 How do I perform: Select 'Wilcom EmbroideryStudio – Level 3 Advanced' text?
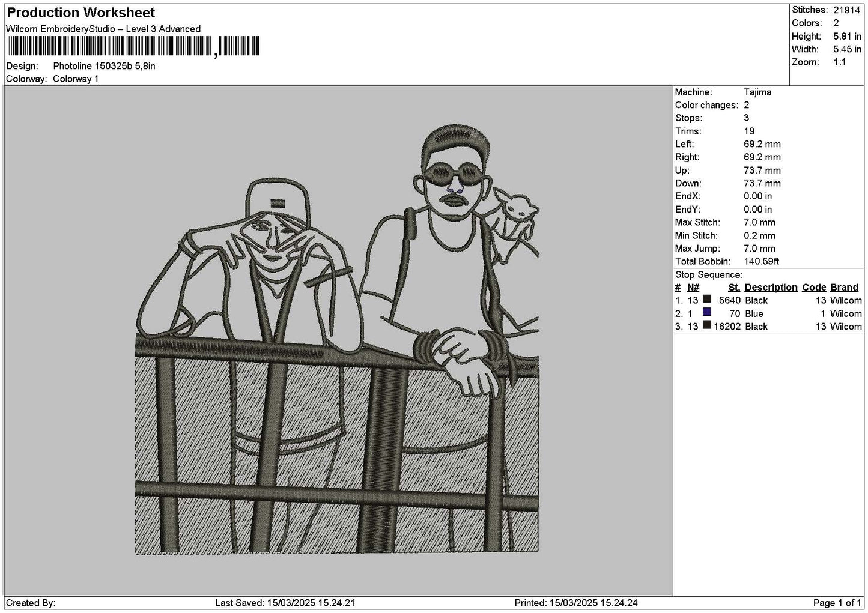103,29
